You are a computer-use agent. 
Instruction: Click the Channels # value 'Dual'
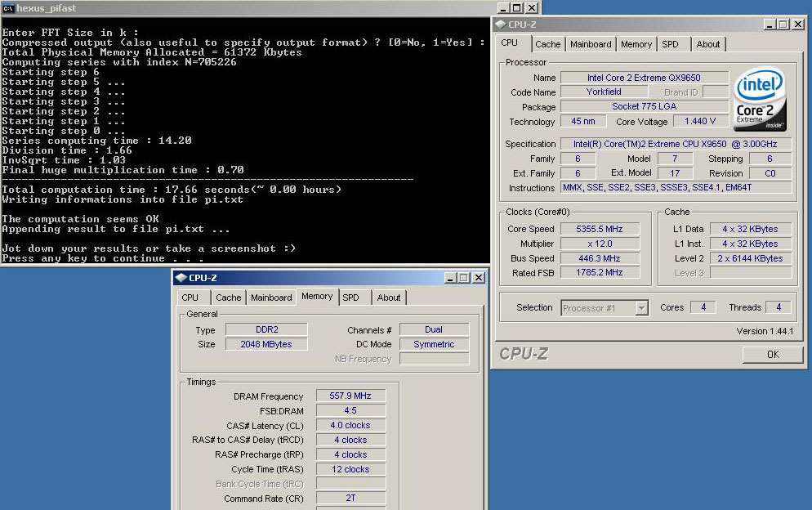434,329
